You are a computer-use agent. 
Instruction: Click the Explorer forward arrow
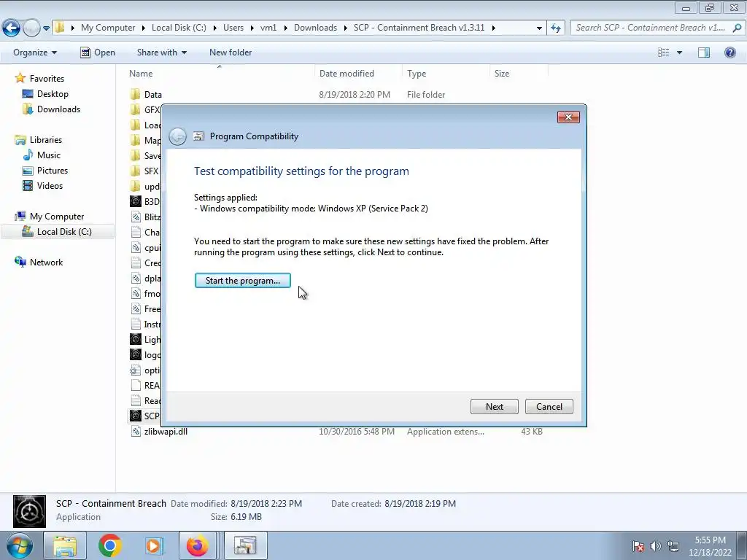click(x=31, y=28)
